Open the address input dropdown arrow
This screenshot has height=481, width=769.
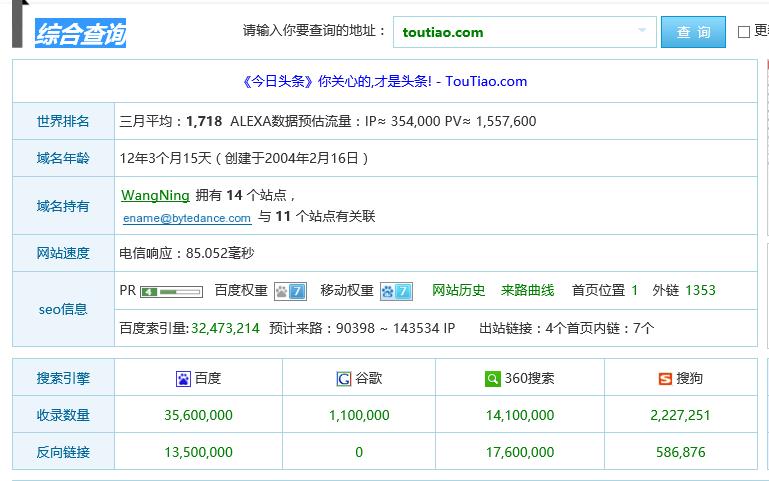[x=641, y=30]
